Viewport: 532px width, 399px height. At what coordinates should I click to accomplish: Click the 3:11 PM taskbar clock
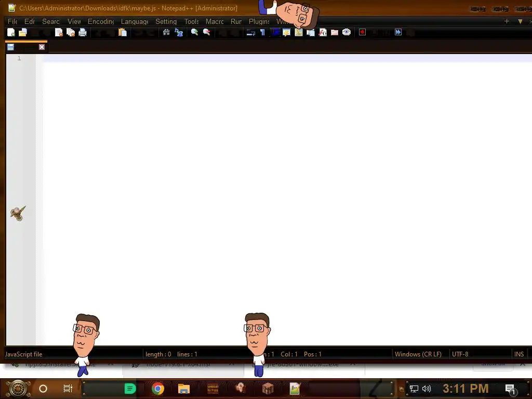[x=465, y=389]
